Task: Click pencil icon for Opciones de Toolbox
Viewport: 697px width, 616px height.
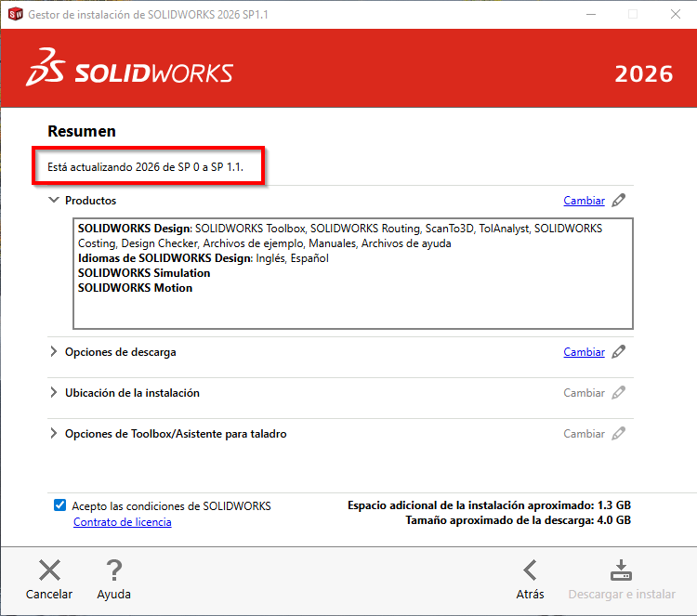Action: (619, 434)
